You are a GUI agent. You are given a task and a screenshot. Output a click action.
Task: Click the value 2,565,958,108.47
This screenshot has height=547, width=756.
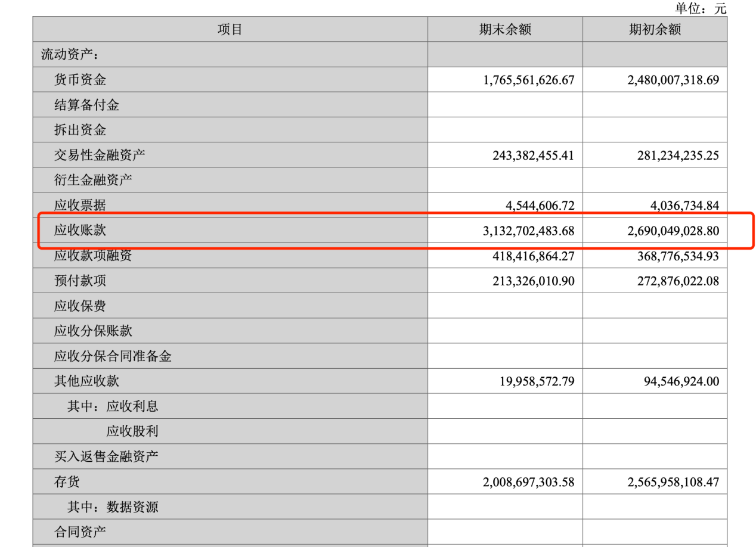[673, 483]
